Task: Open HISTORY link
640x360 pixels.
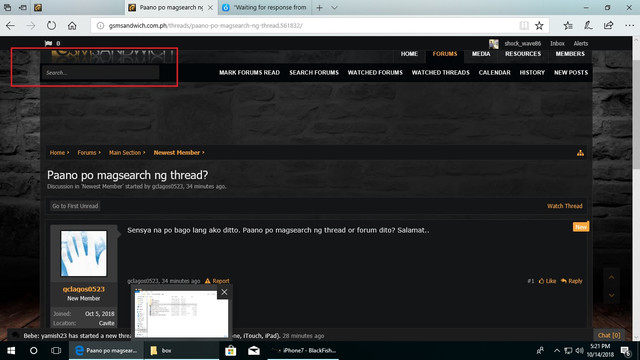Action: [x=532, y=73]
